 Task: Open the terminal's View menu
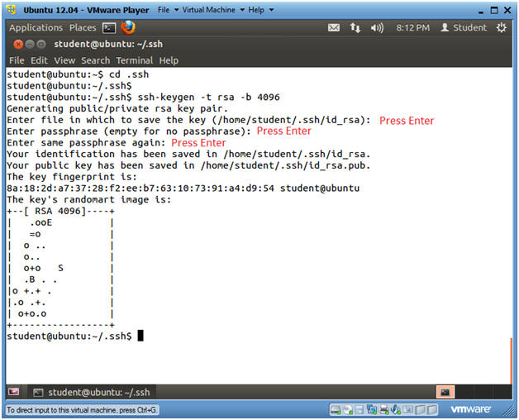[x=64, y=60]
